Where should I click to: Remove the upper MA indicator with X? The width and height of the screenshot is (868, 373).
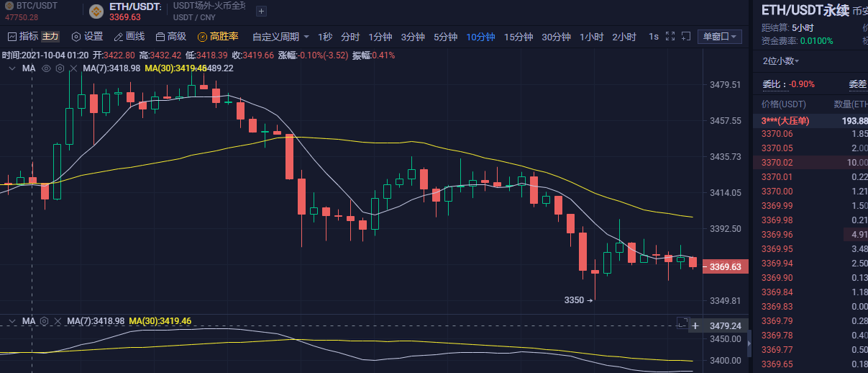(73, 68)
